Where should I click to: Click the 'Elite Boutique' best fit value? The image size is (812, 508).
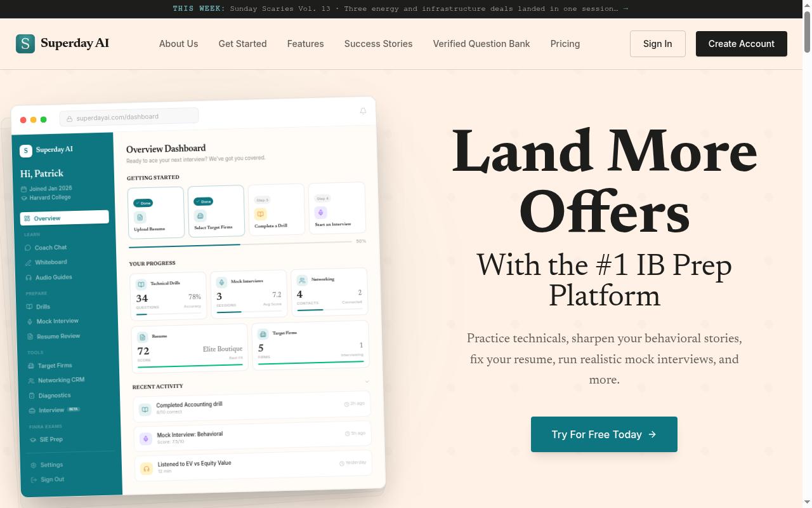tap(223, 349)
